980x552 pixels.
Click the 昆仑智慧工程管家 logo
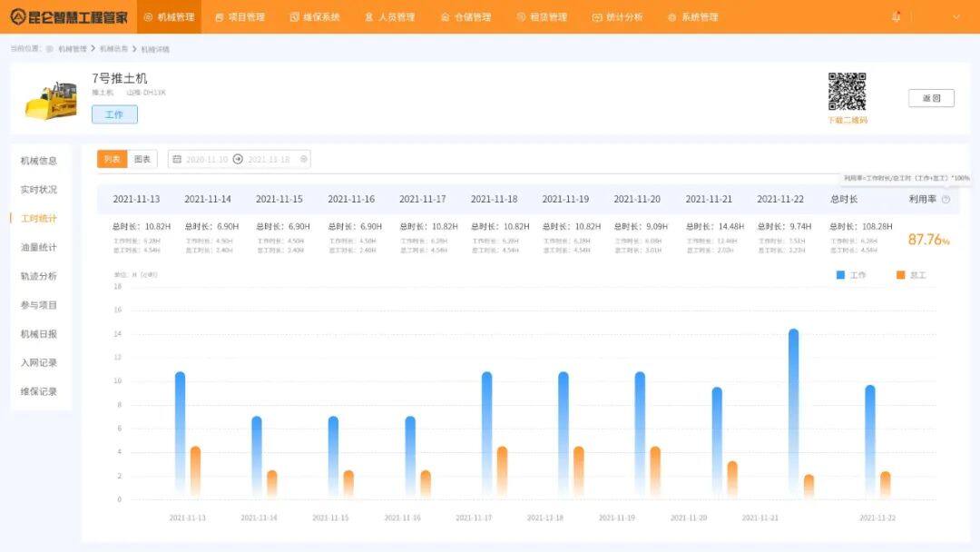[69, 17]
